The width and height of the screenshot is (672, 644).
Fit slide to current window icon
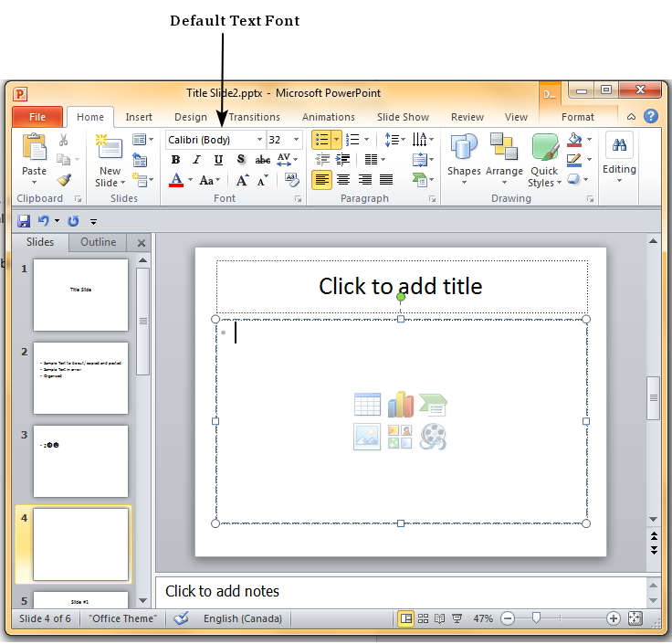(635, 618)
